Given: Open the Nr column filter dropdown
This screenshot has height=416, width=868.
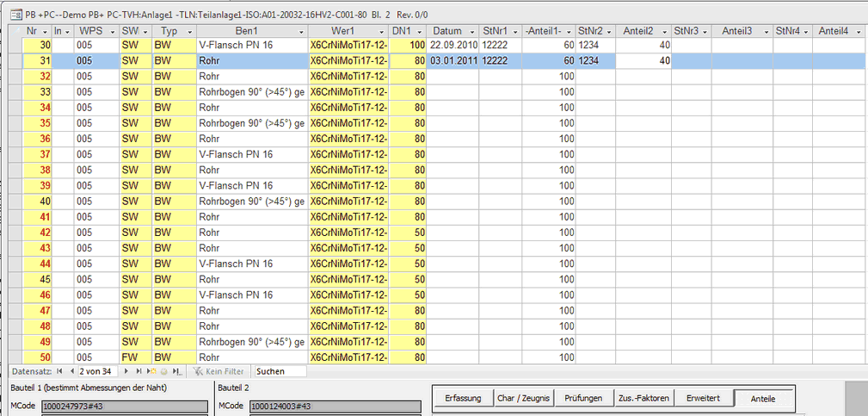Looking at the screenshot, I should (45, 31).
